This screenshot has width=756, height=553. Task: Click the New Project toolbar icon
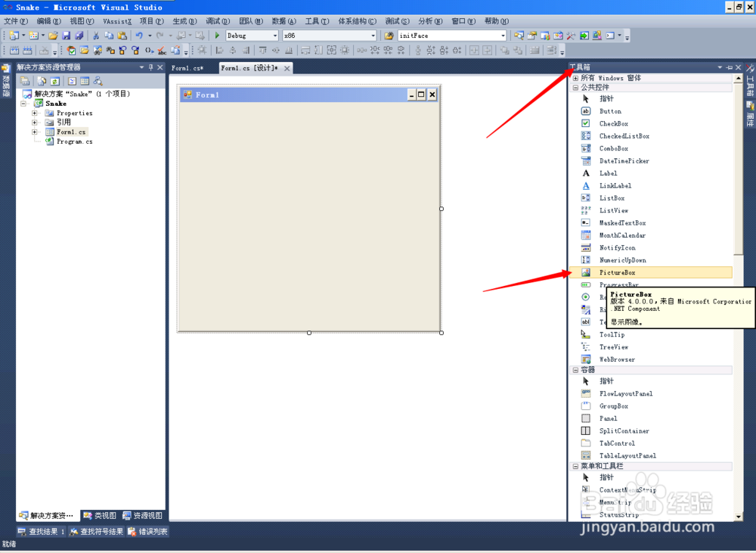point(14,36)
